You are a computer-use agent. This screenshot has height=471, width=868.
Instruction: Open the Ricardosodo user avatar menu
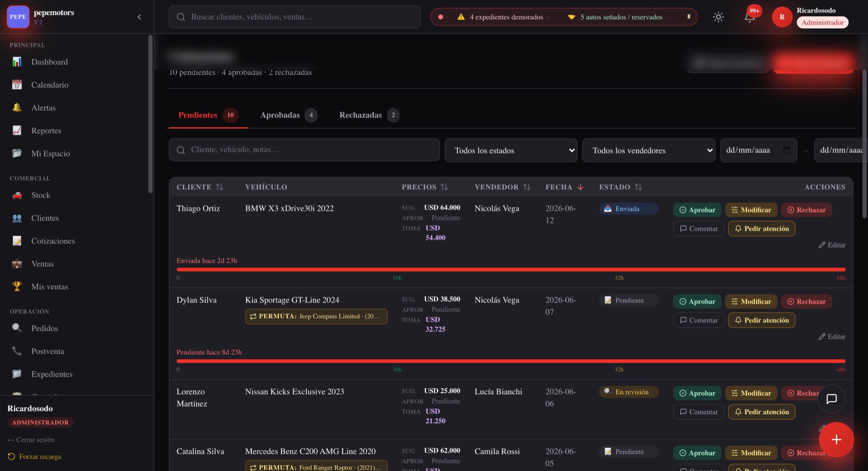(x=782, y=17)
